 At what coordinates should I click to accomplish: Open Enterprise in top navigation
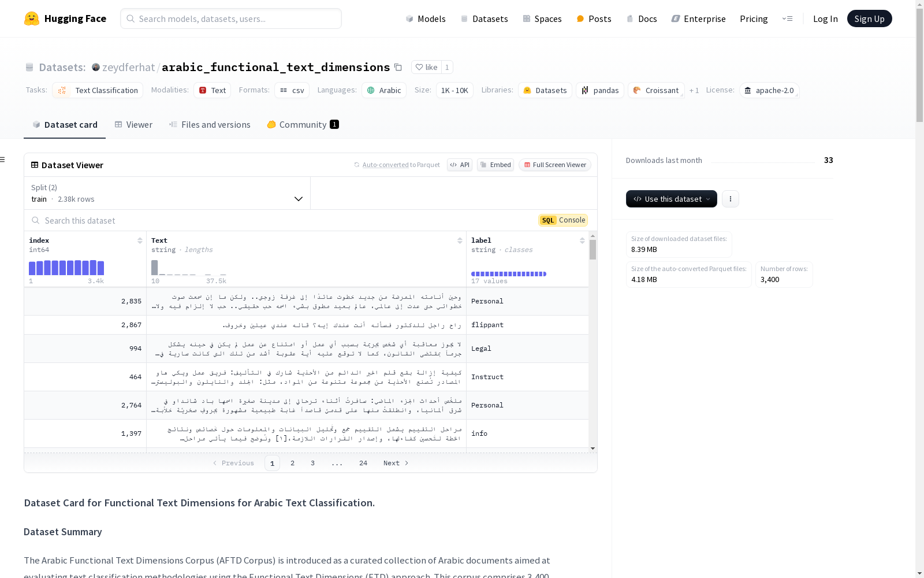click(x=698, y=18)
